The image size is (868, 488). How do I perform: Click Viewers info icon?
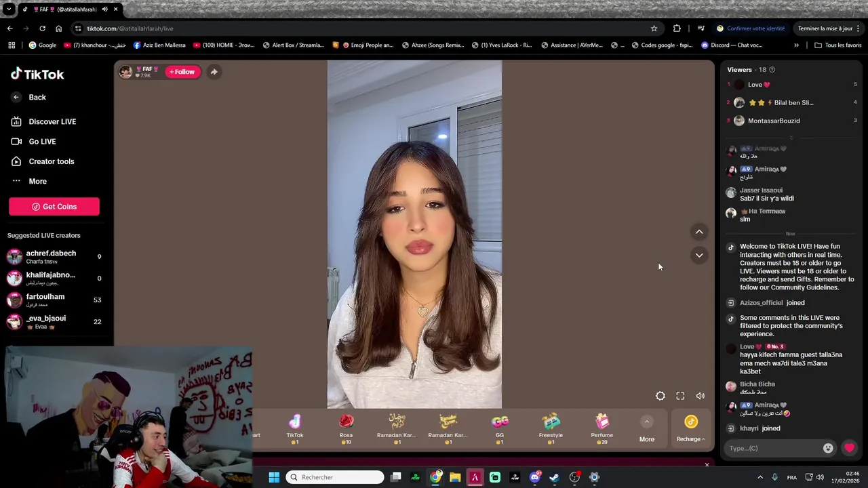772,70
